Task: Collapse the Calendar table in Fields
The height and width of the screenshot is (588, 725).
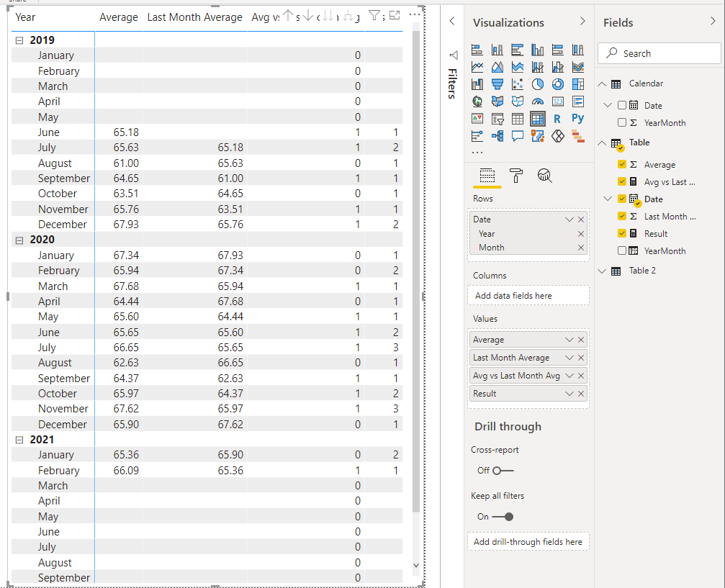Action: click(x=602, y=84)
